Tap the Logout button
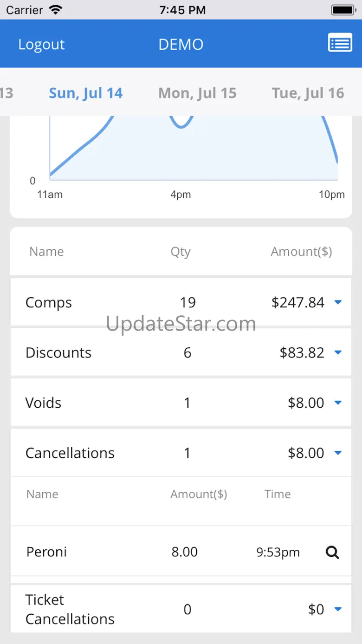 (41, 45)
